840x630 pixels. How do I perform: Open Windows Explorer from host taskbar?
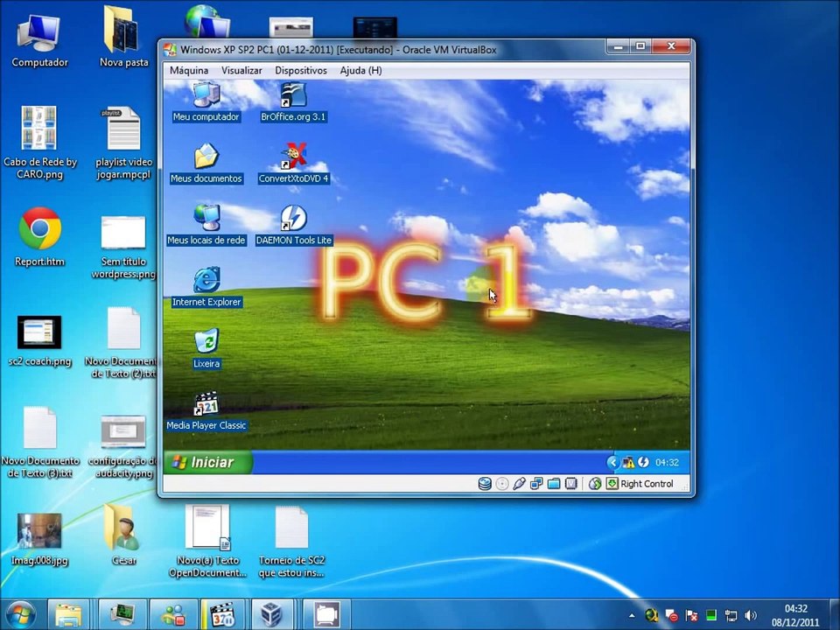click(68, 614)
